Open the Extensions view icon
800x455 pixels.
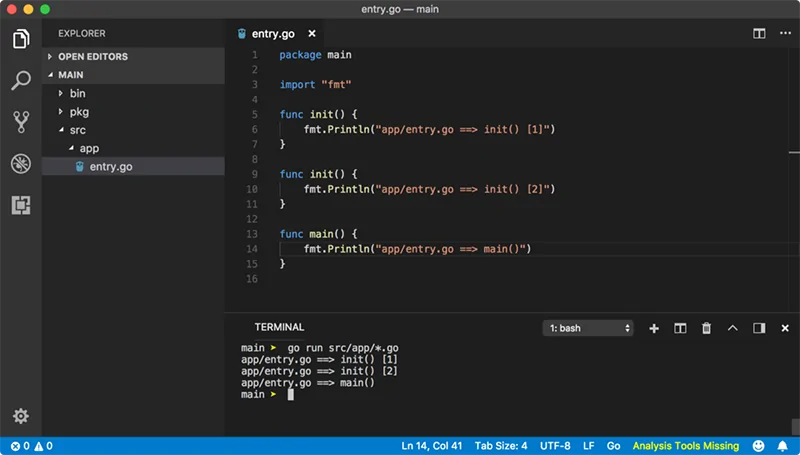(20, 205)
